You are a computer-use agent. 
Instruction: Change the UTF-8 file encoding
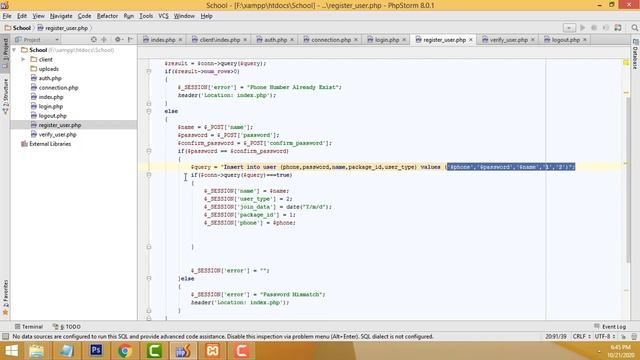tap(605, 336)
